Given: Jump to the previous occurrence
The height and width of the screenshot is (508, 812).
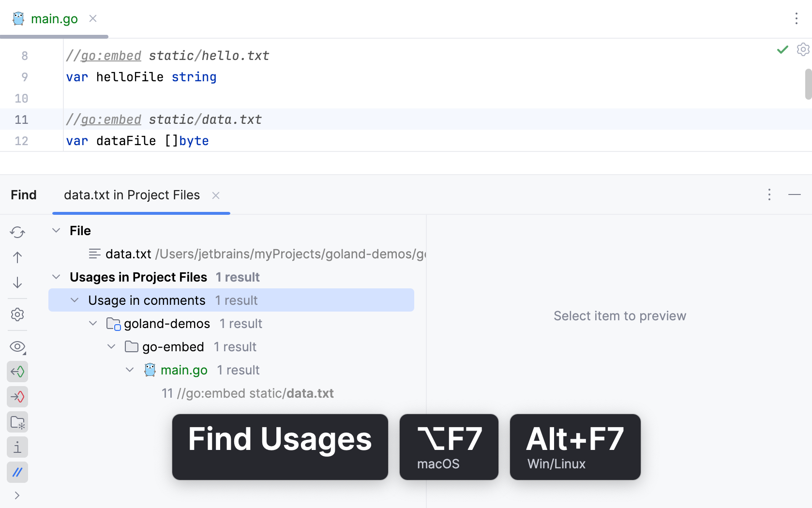Looking at the screenshot, I should [17, 257].
